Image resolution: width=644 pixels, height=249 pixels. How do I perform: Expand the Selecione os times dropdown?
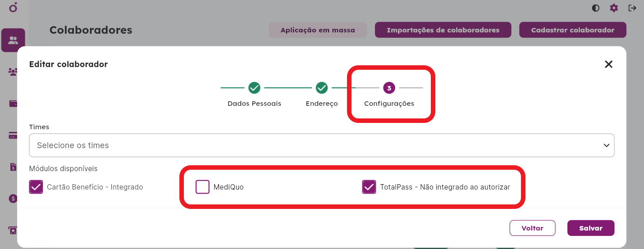(322, 145)
